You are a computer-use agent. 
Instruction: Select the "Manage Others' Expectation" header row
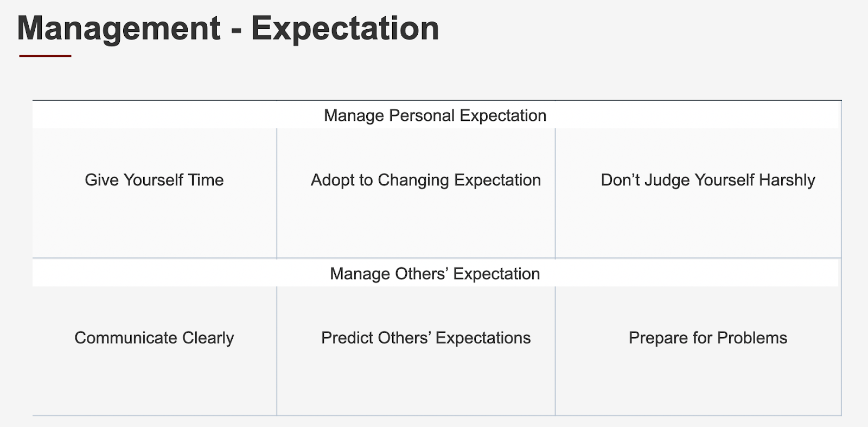(435, 274)
